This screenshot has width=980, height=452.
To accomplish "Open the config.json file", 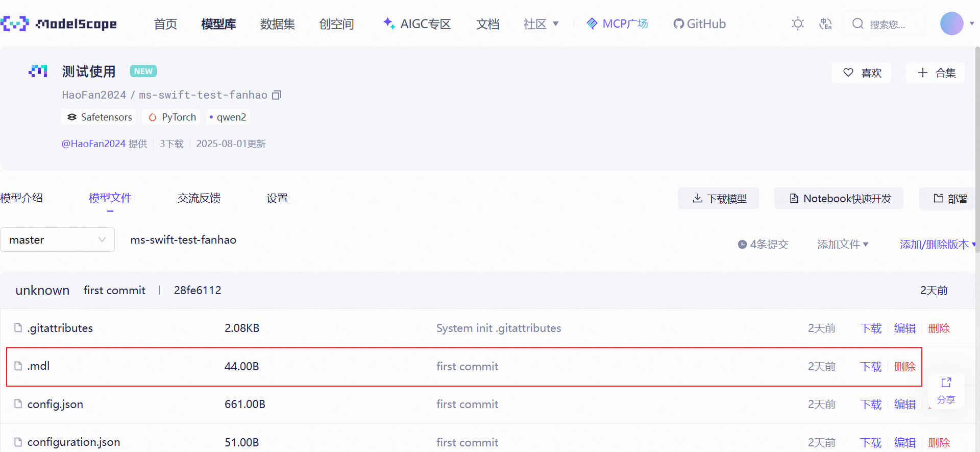I will (x=55, y=404).
